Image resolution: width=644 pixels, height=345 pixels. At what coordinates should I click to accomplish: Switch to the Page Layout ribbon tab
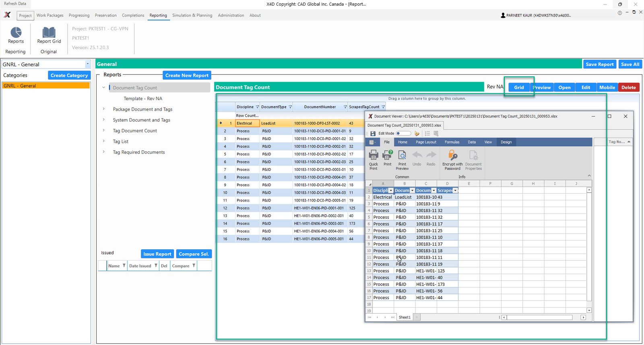(x=426, y=142)
